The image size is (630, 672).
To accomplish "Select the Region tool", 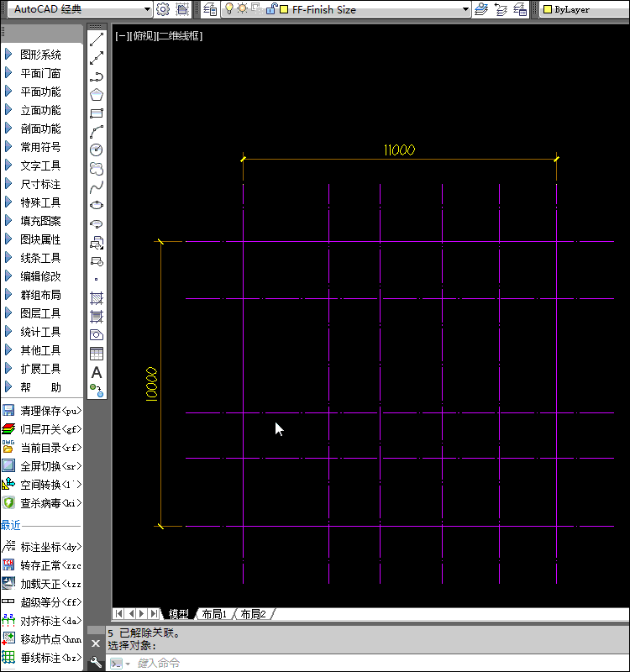I will click(97, 334).
